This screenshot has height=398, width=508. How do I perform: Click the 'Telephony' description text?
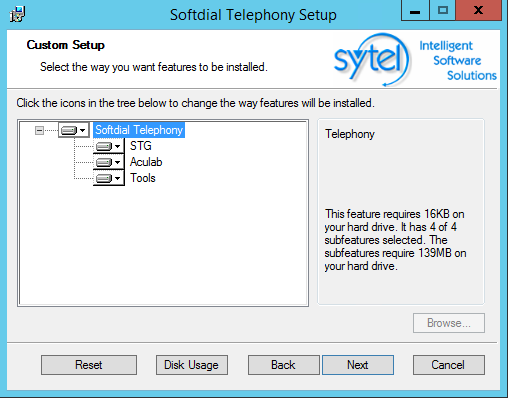[x=350, y=134]
